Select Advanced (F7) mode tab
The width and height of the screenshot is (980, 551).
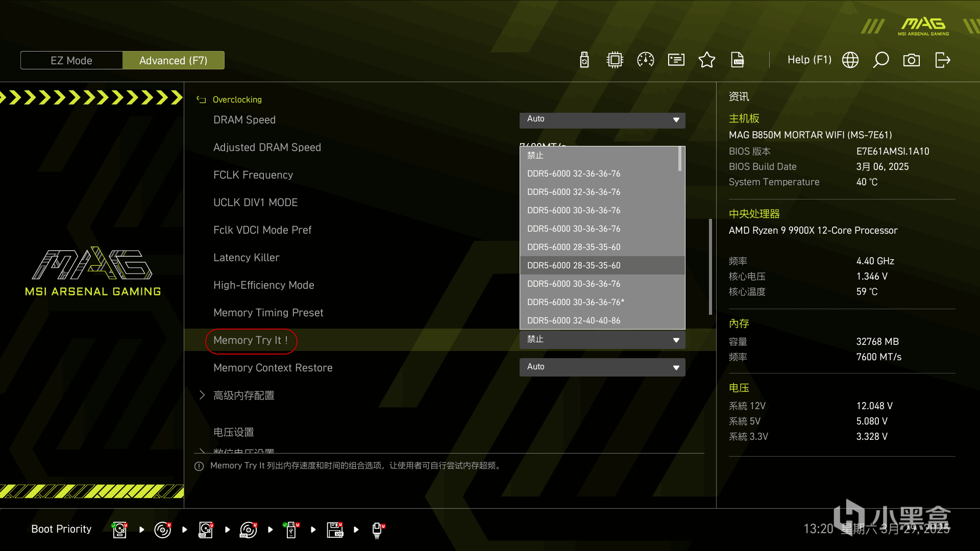(x=174, y=60)
